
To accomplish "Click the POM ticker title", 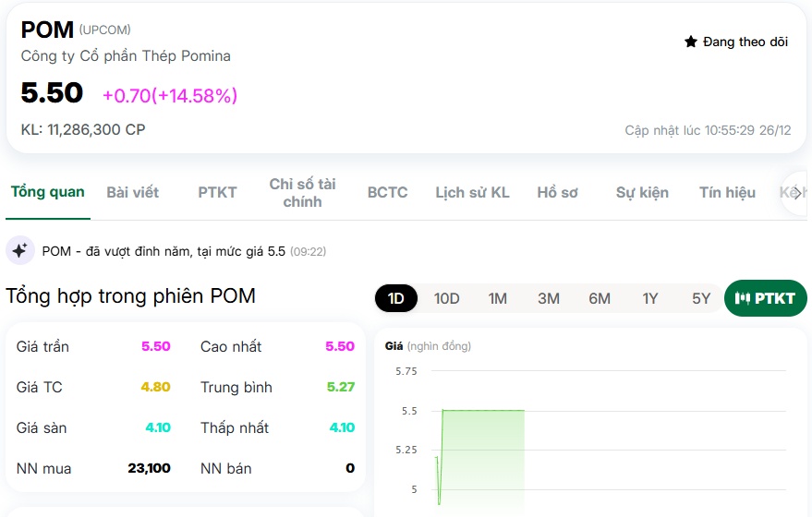I will [47, 30].
